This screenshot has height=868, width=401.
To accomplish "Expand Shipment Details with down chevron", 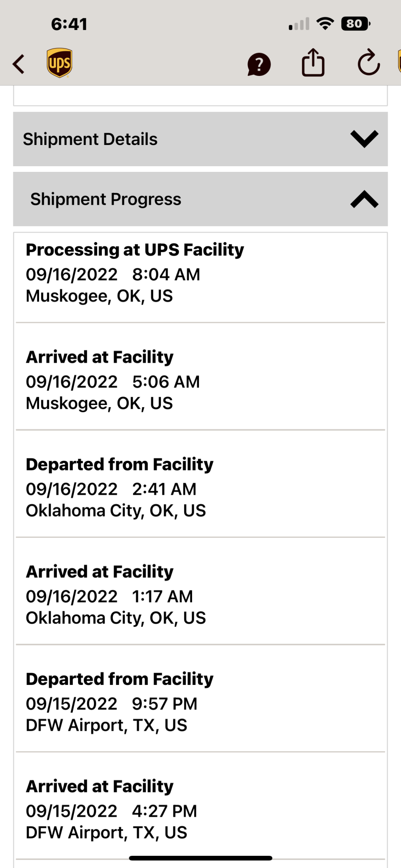I will tap(364, 139).
